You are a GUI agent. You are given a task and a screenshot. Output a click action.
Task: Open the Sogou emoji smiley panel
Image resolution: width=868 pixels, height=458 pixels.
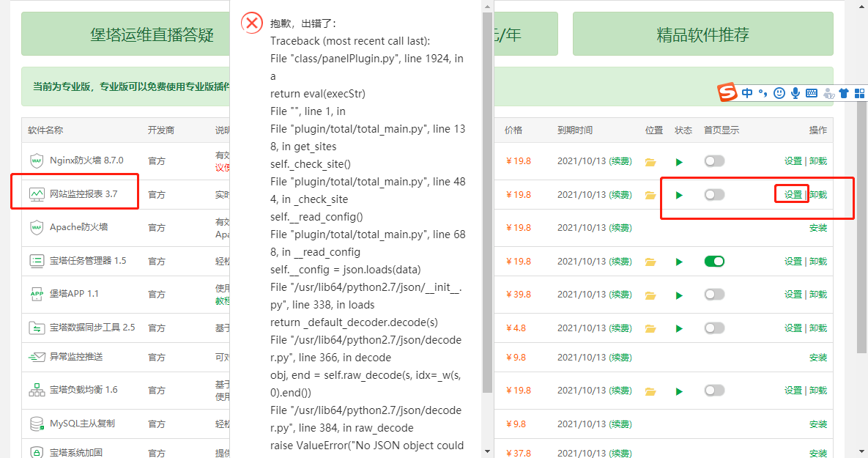tap(779, 93)
